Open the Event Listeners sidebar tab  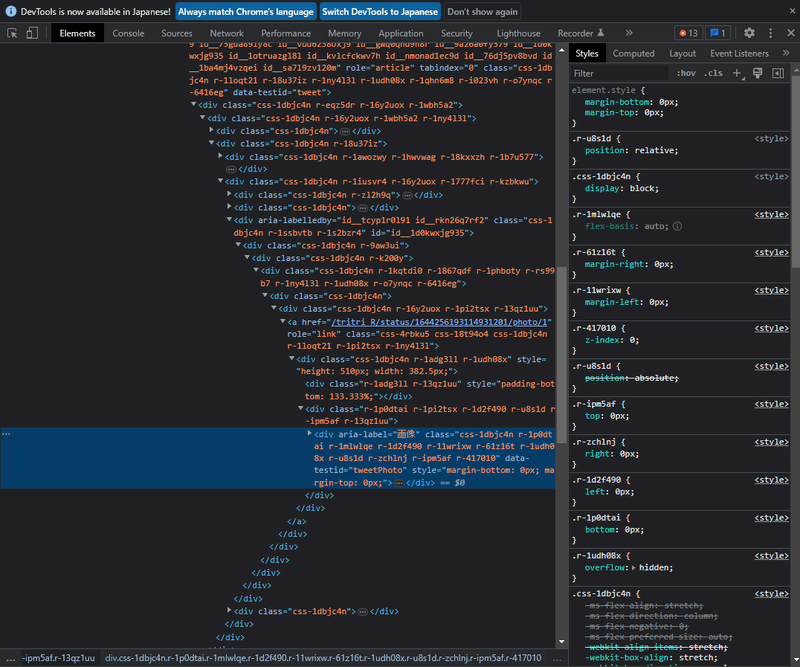[739, 53]
